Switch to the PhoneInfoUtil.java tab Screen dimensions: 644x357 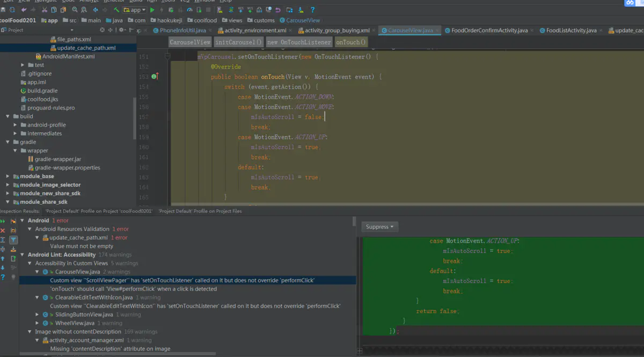[x=182, y=31]
